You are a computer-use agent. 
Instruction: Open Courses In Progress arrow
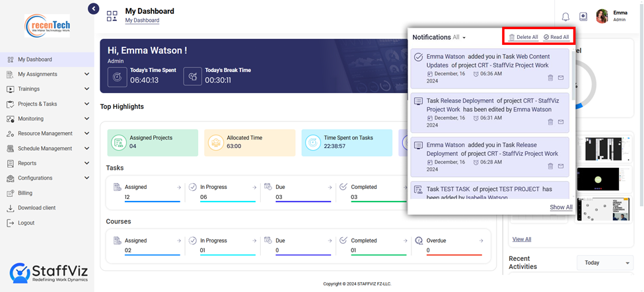254,240
